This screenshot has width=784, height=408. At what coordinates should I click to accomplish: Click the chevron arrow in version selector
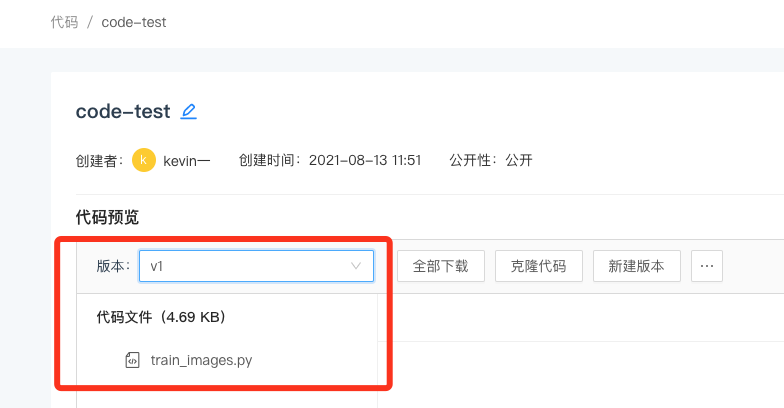pos(356,266)
